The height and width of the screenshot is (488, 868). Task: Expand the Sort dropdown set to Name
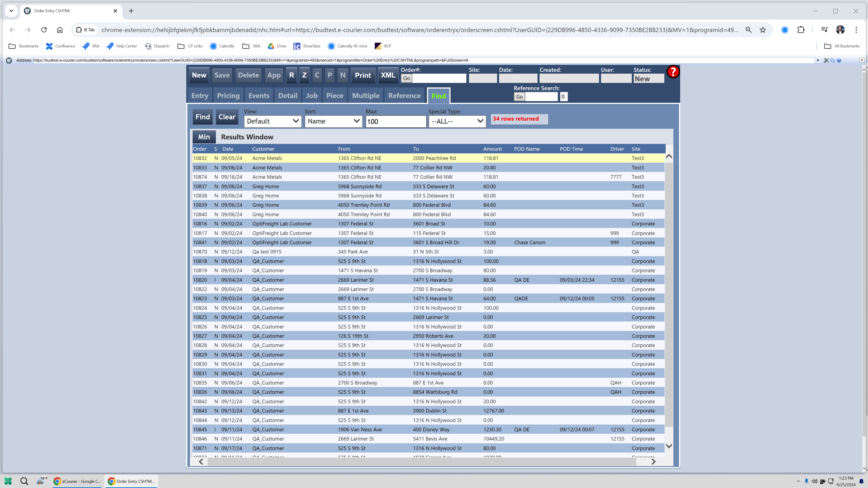(333, 121)
